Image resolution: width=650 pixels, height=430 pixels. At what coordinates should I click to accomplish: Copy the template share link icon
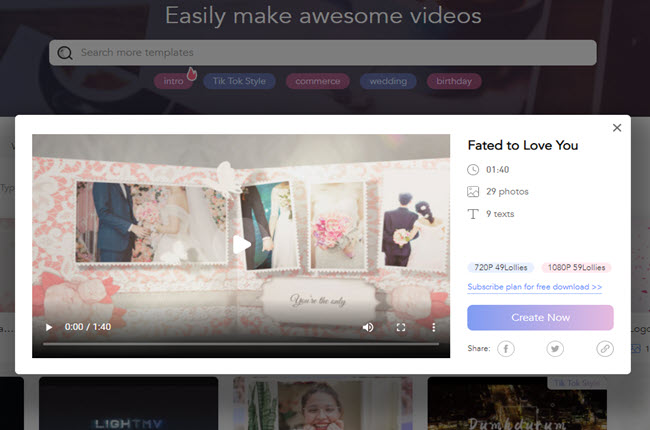pos(604,348)
